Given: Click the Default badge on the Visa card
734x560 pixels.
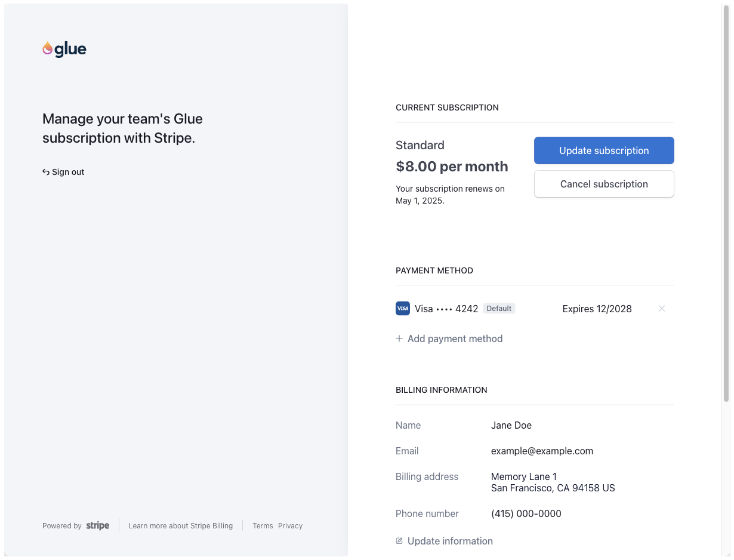Looking at the screenshot, I should pyautogui.click(x=499, y=309).
